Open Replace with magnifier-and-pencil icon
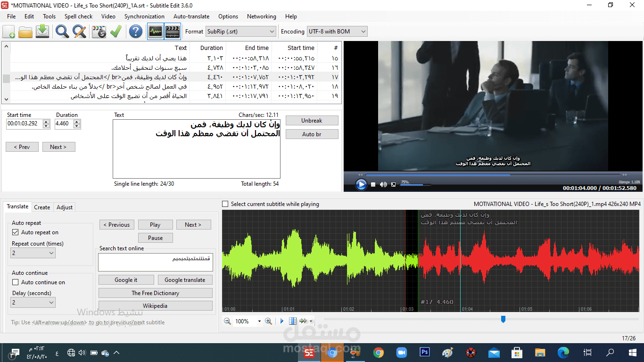 79,32
